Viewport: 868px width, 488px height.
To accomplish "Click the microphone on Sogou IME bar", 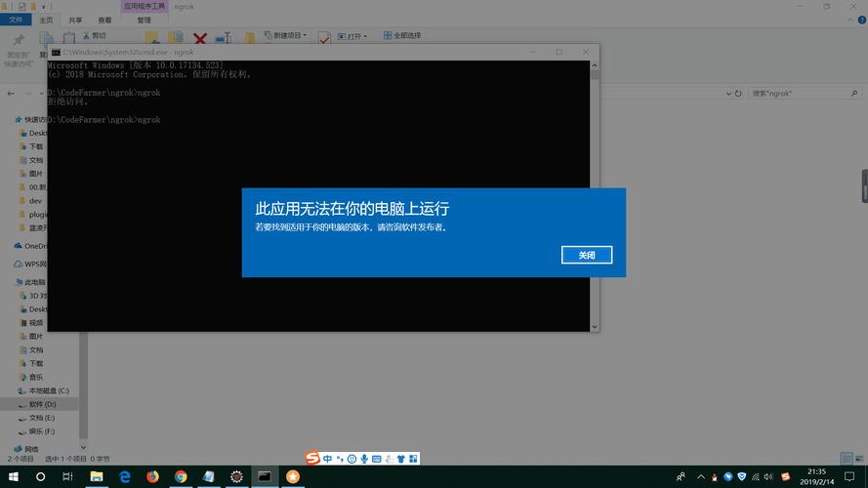I will click(364, 459).
